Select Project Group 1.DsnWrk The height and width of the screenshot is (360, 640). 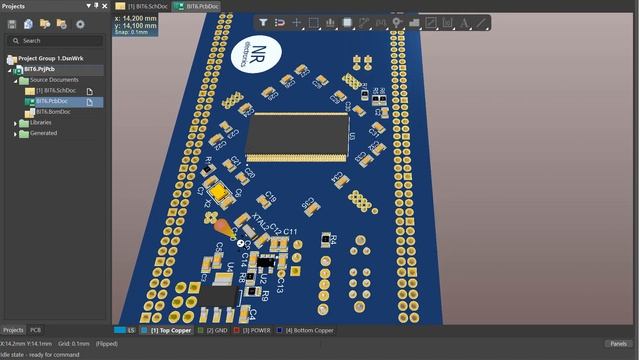[x=51, y=58]
